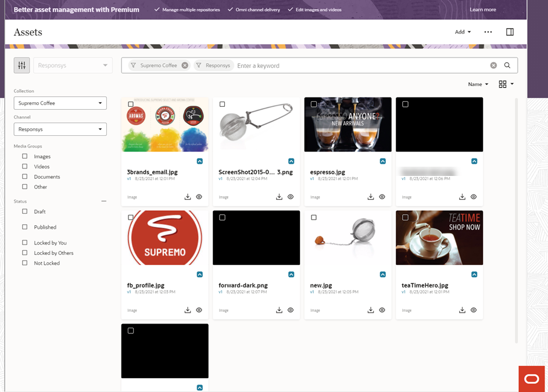The image size is (548, 392).
Task: Check Locked by Others filter
Action: [25, 253]
